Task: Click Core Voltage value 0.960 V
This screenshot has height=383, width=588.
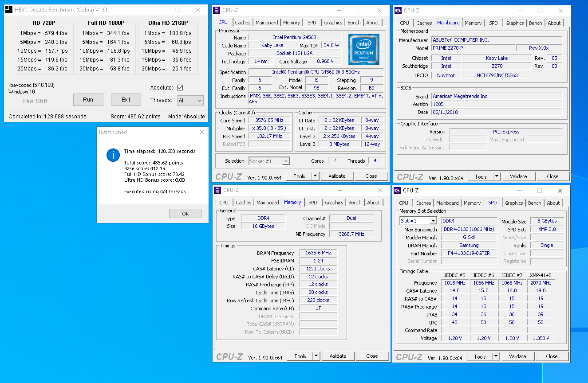Action: [326, 62]
